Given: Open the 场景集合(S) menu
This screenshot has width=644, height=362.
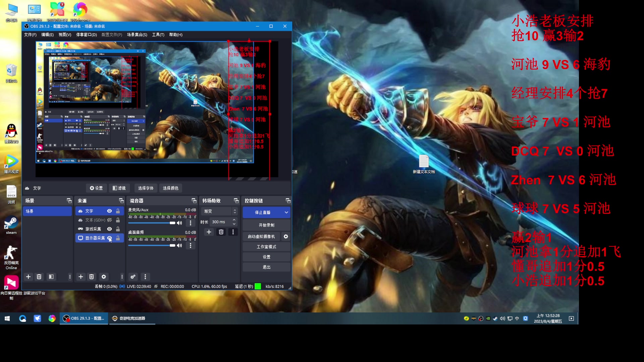Looking at the screenshot, I should tap(137, 35).
